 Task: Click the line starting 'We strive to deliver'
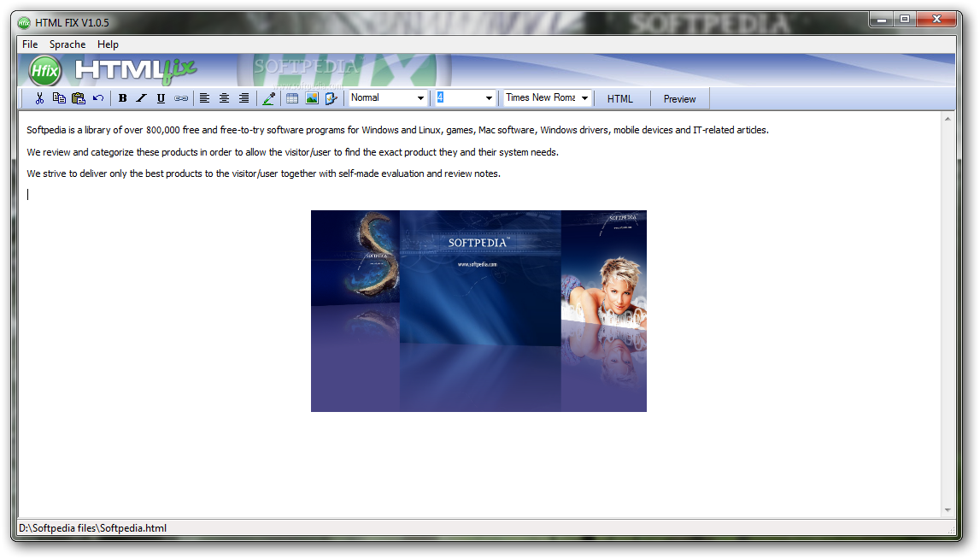263,174
